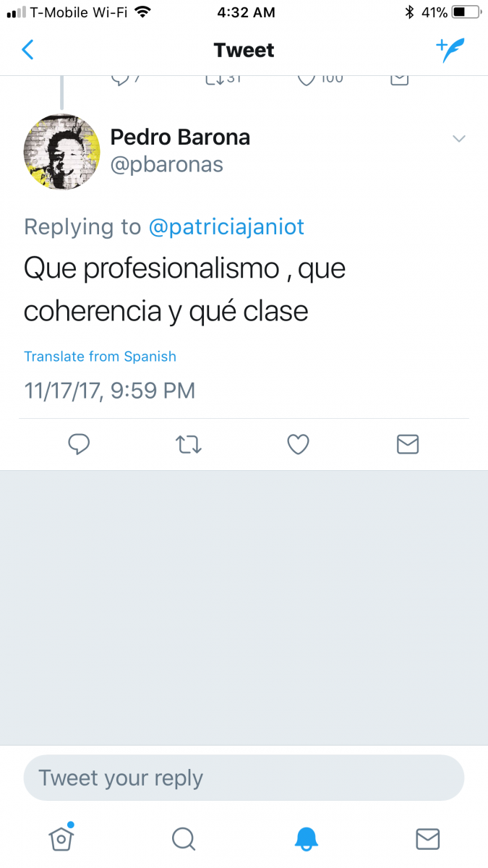Open the Messages tab in the bottom bar
This screenshot has width=488, height=868.
tap(428, 838)
